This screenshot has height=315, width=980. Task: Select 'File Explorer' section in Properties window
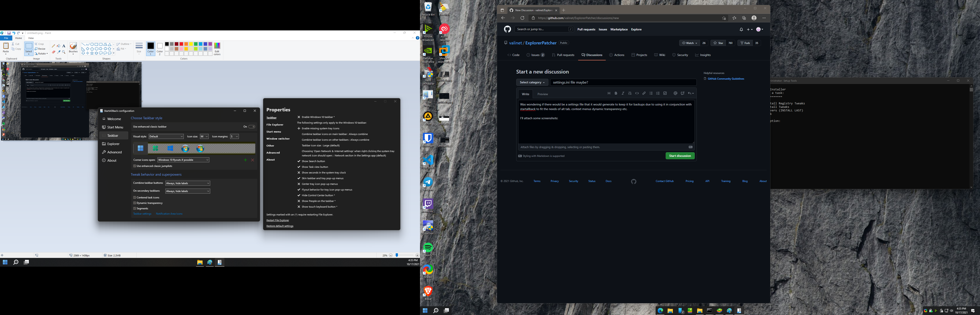(x=275, y=125)
